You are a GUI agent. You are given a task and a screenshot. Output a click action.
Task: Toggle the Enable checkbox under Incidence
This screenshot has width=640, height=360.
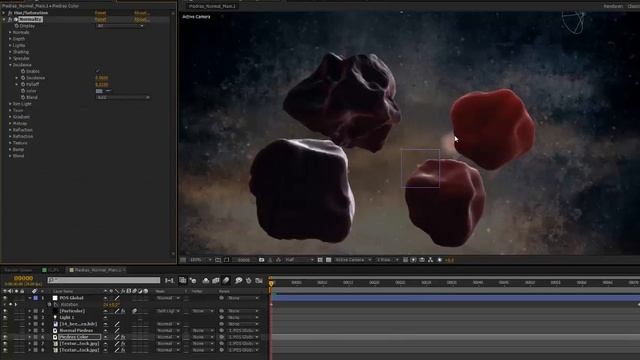click(98, 71)
